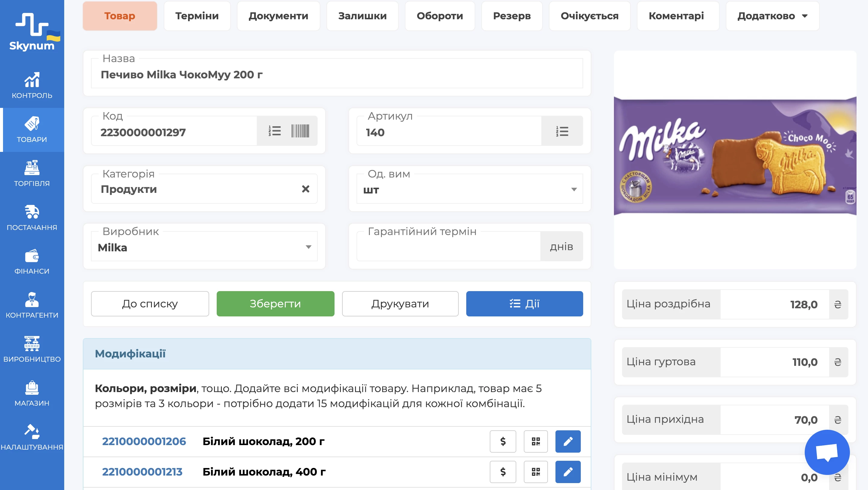Open the Торгівля sidebar section
The image size is (868, 490).
coord(32,174)
